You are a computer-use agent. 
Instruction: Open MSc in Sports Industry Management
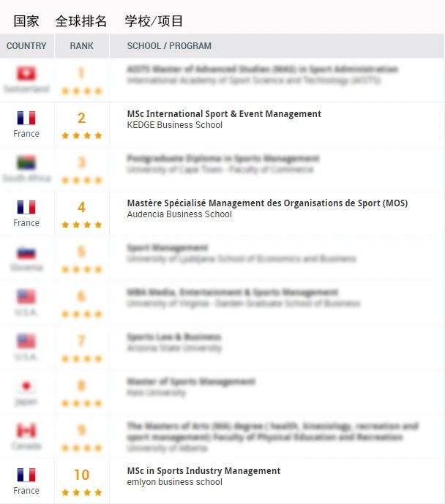(x=203, y=471)
